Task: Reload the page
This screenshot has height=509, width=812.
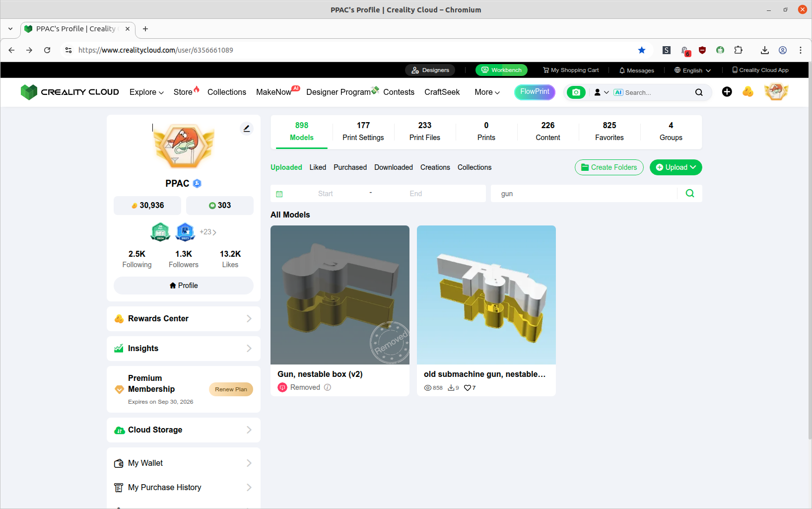Action: tap(47, 50)
